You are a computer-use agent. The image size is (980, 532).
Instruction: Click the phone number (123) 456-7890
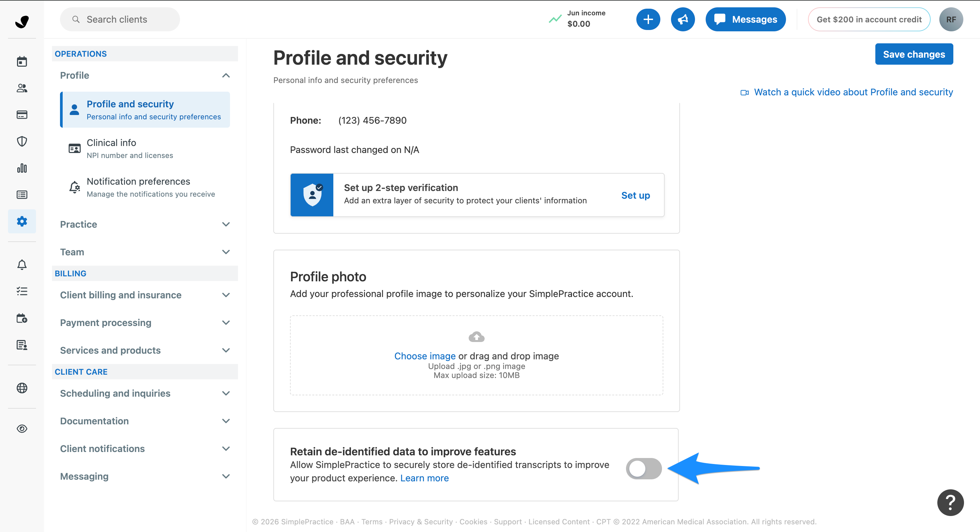(x=372, y=120)
